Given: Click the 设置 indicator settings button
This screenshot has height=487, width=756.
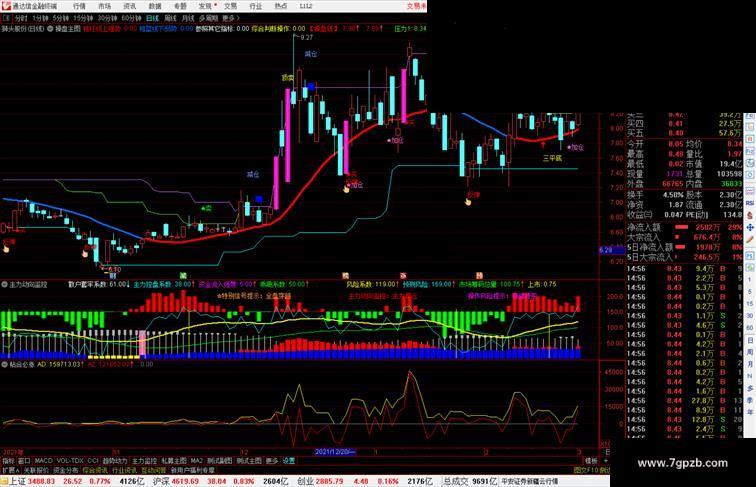Looking at the screenshot, I should 288,461.
